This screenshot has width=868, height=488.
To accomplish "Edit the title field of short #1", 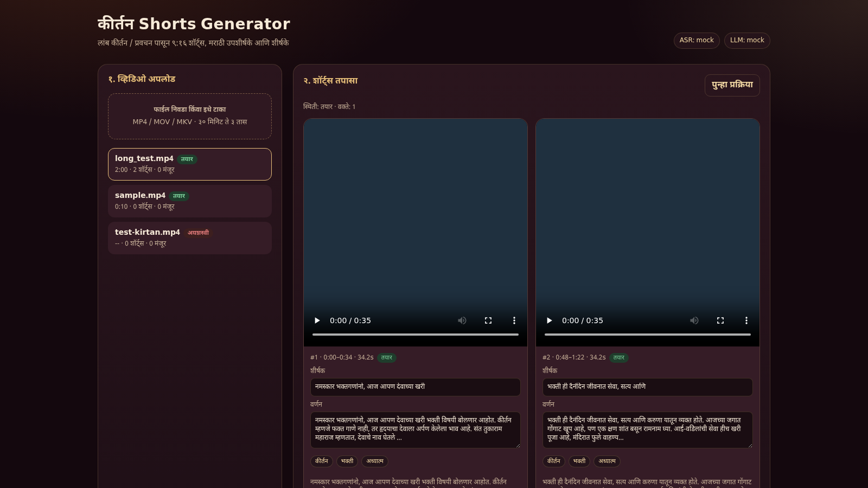I will (x=416, y=387).
